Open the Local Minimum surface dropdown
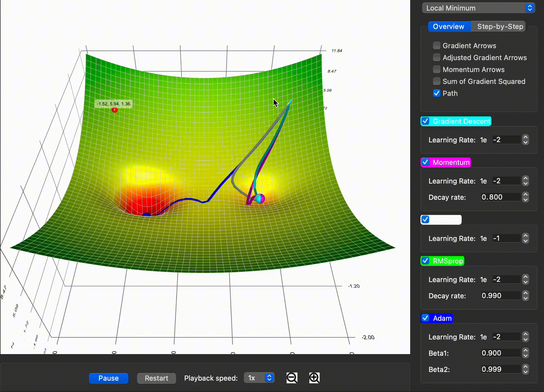This screenshot has width=544, height=392. coord(478,8)
